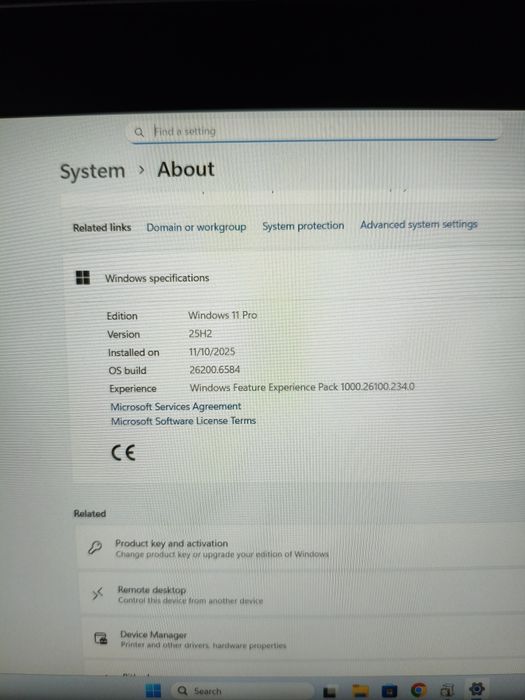Click the About page title
This screenshot has width=525, height=700.
point(186,170)
